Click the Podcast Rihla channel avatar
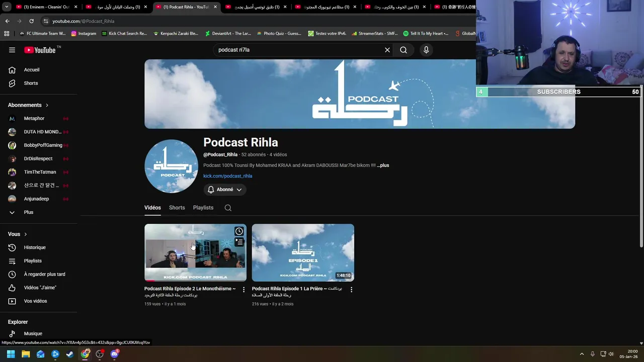Screen dimensions: 644x362 [x=171, y=166]
